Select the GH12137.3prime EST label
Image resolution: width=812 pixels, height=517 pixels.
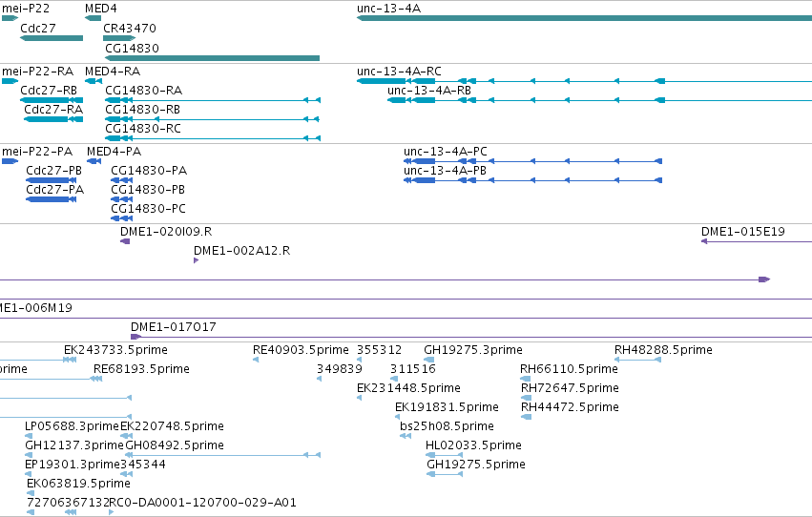tap(74, 445)
